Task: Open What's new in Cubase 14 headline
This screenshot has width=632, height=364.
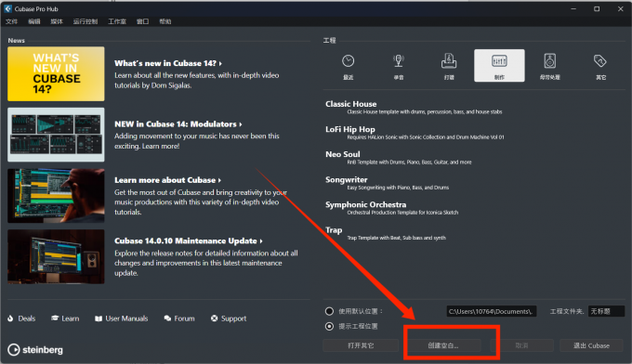Action: pos(168,63)
